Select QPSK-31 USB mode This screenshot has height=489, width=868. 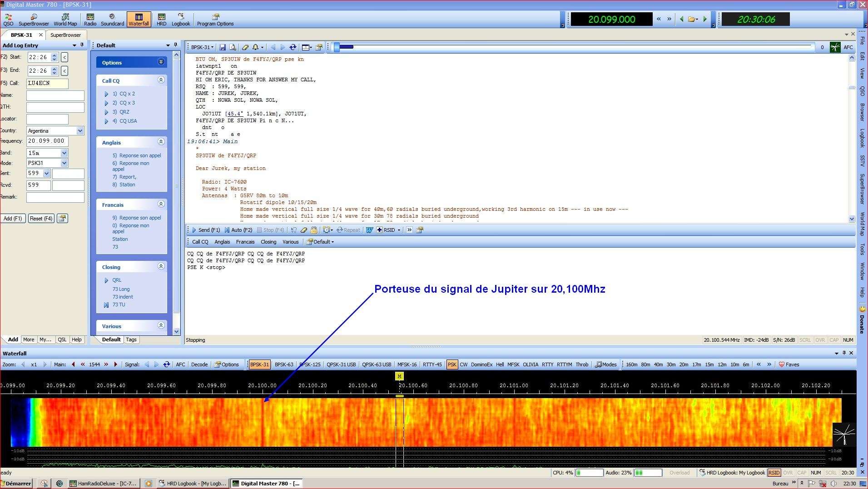coord(341,364)
